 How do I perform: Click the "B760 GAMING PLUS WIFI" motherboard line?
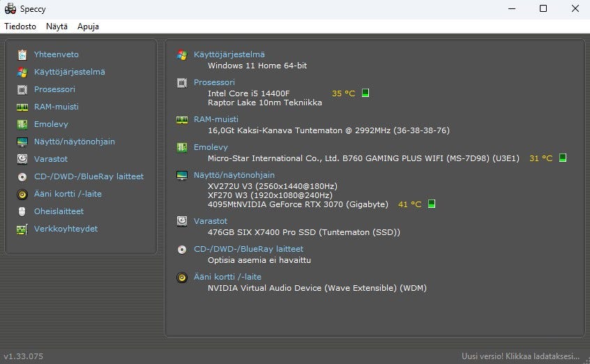[363, 158]
